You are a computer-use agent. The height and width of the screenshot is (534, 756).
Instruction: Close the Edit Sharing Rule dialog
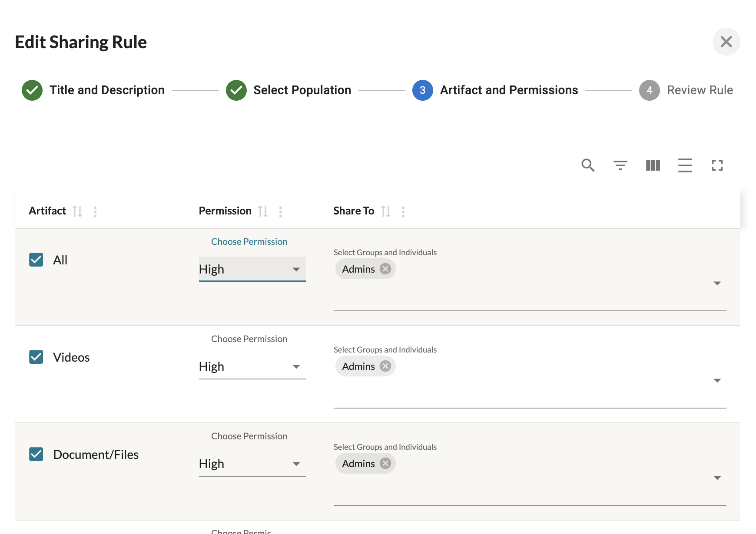point(726,42)
